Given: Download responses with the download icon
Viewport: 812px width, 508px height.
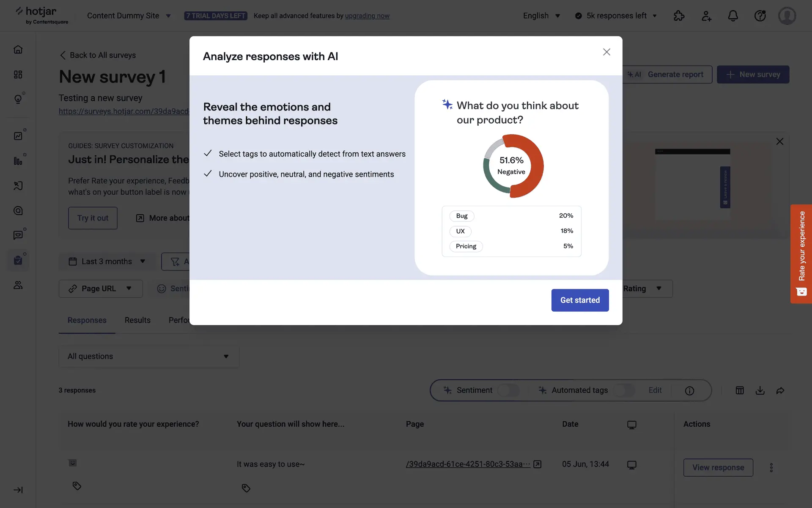Looking at the screenshot, I should (x=760, y=390).
